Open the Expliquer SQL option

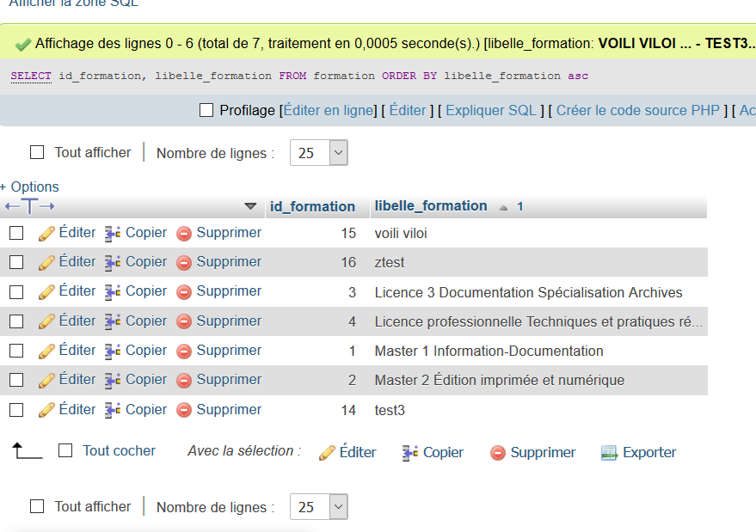point(490,110)
